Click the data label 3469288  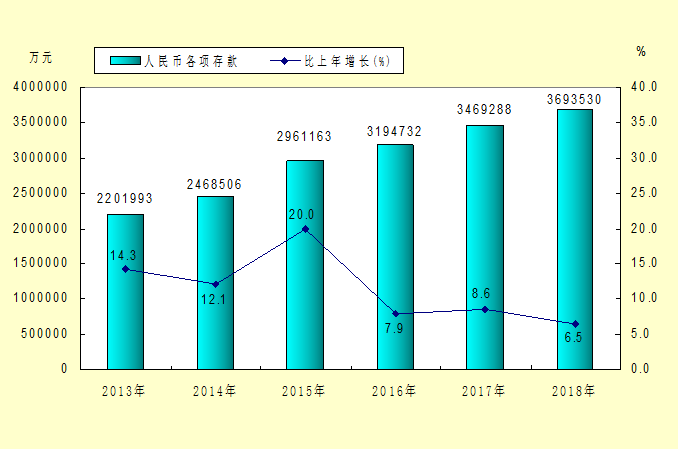point(484,109)
